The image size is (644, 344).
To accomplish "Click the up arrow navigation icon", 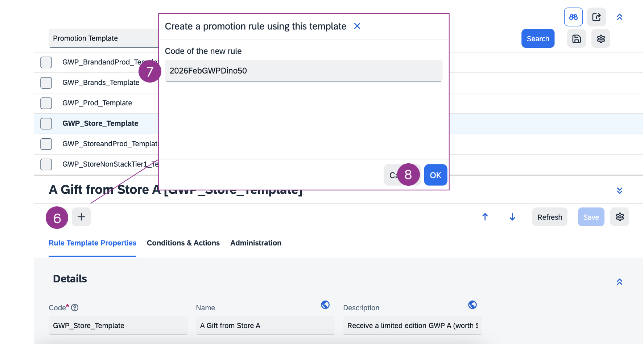I will (485, 217).
